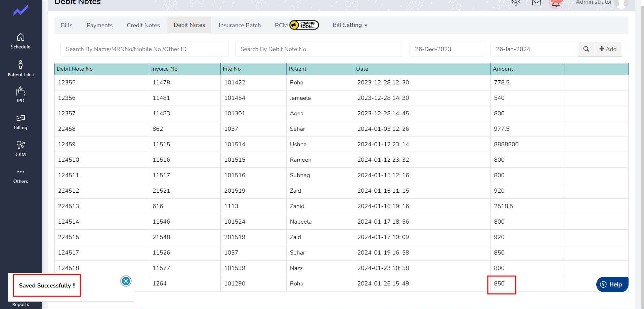Expand the Bill Setting dropdown
Screen dimensions: 644x309
tap(350, 25)
